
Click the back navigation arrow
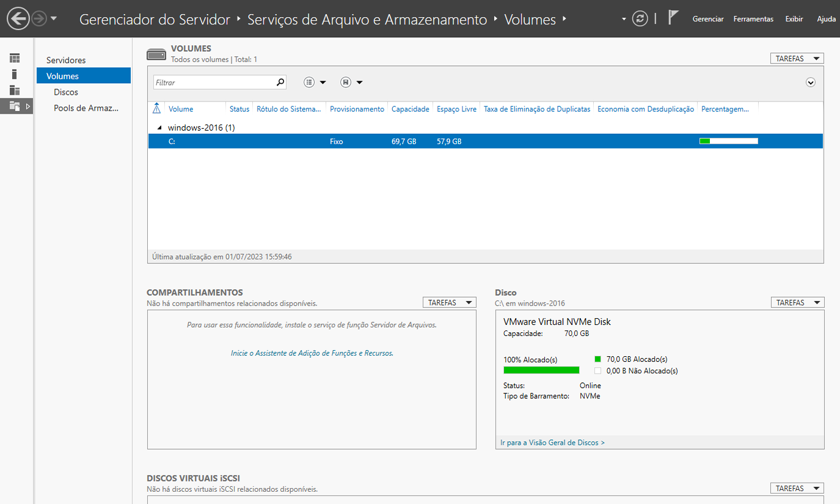tap(18, 19)
